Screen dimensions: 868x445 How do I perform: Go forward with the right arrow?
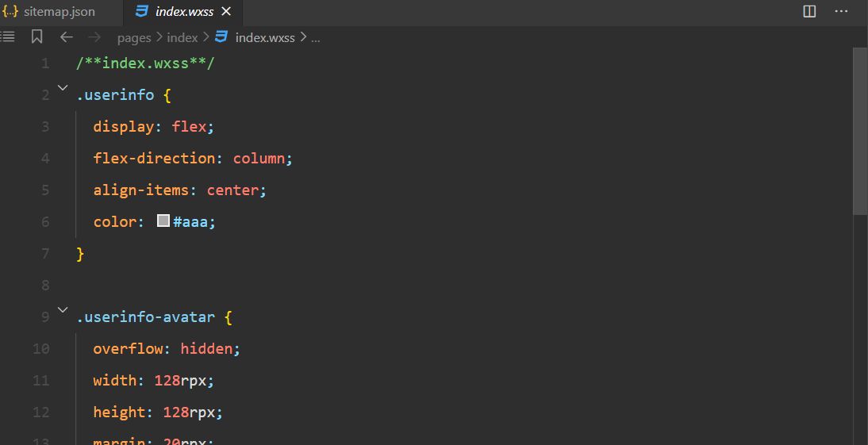click(x=94, y=37)
